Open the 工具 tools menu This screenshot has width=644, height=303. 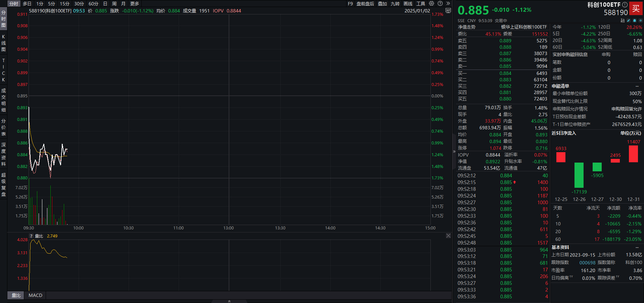421,4
